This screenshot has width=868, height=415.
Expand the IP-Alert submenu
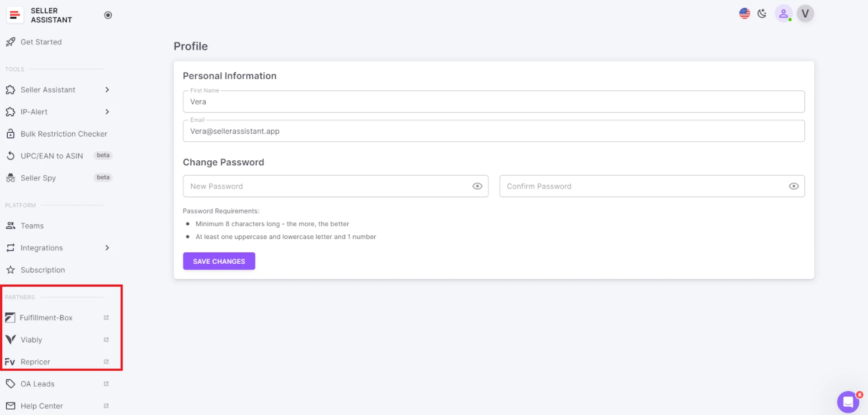107,112
